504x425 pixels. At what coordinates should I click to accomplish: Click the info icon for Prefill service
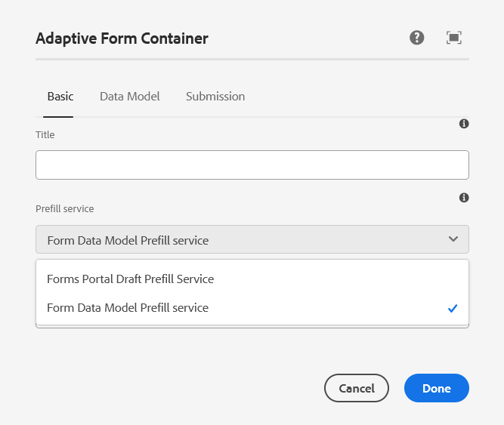(464, 198)
